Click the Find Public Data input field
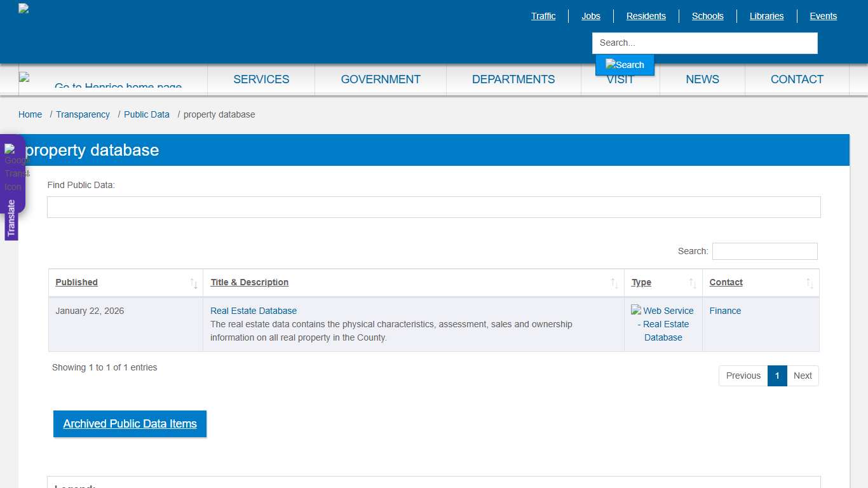The height and width of the screenshot is (488, 868). click(434, 207)
